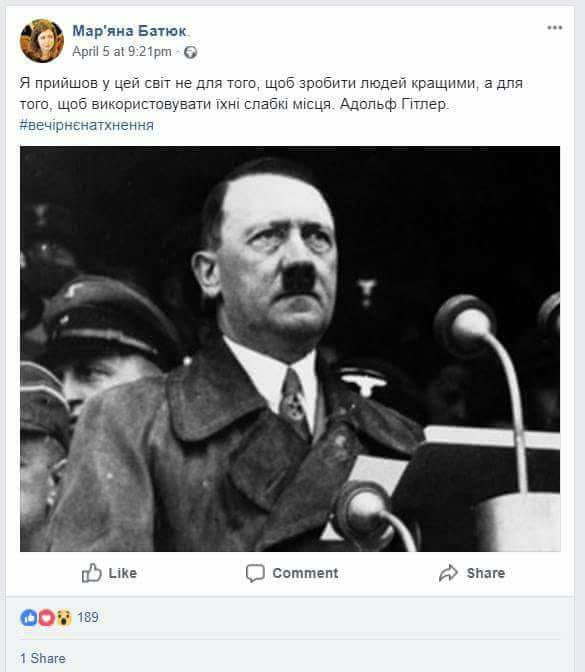Open Мар'яна Батюк profile name link
The width and height of the screenshot is (585, 672).
[x=129, y=31]
